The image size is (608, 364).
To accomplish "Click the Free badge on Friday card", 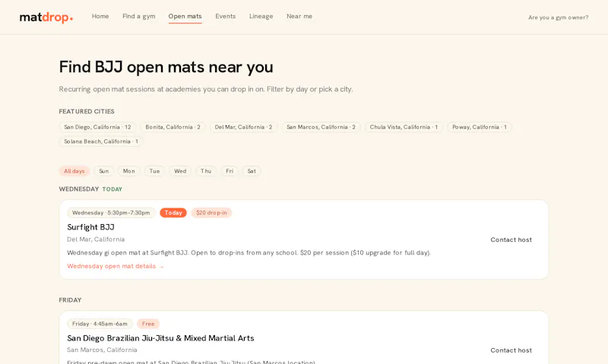I will click(x=148, y=324).
